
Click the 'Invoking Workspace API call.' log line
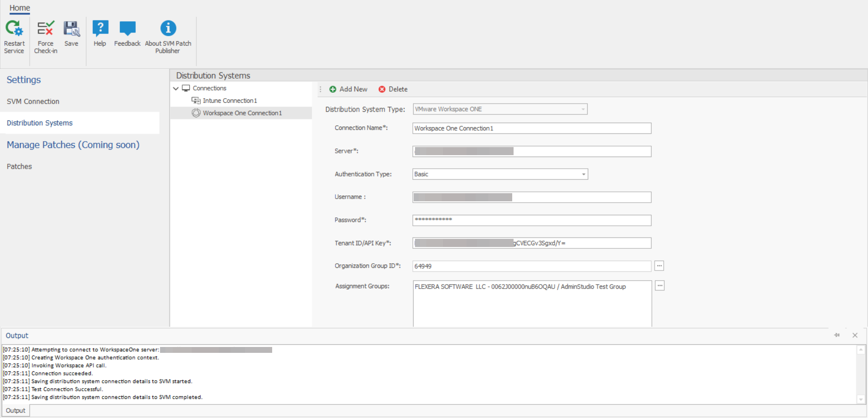[55, 366]
